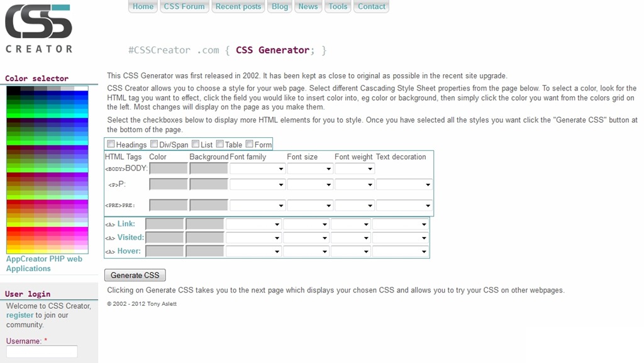Open the Recent posts tab
The height and width of the screenshot is (363, 644).
238,6
